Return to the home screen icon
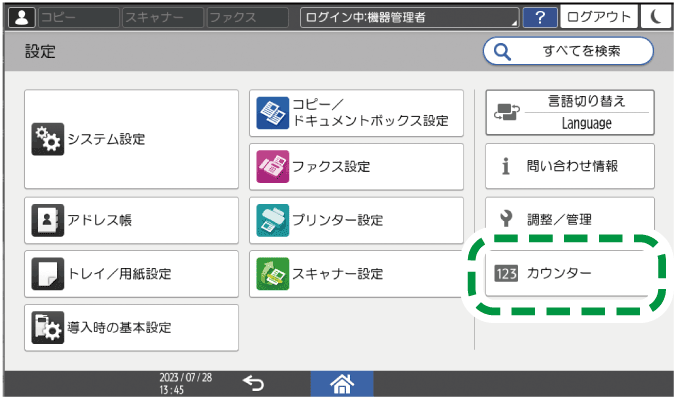The width and height of the screenshot is (675, 400). click(342, 383)
